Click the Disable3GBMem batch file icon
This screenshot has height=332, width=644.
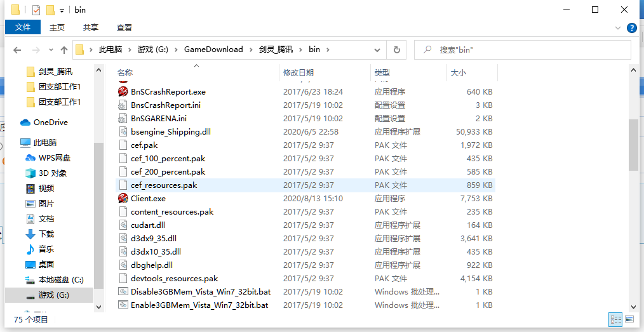click(x=123, y=292)
